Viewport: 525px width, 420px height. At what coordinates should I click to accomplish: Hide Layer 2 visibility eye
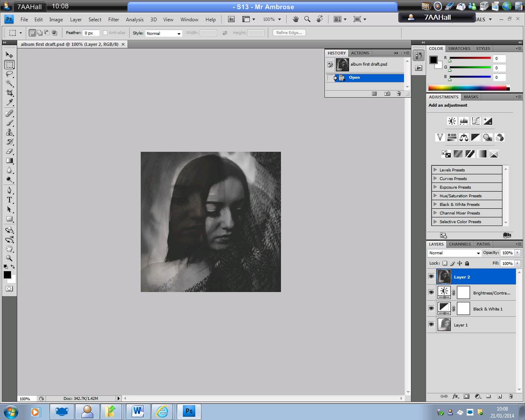pyautogui.click(x=431, y=276)
